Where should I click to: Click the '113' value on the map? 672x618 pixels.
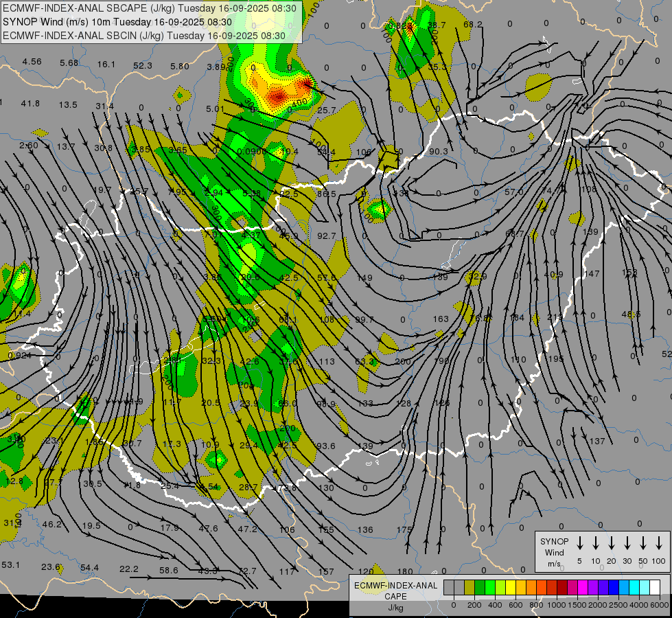(x=327, y=361)
